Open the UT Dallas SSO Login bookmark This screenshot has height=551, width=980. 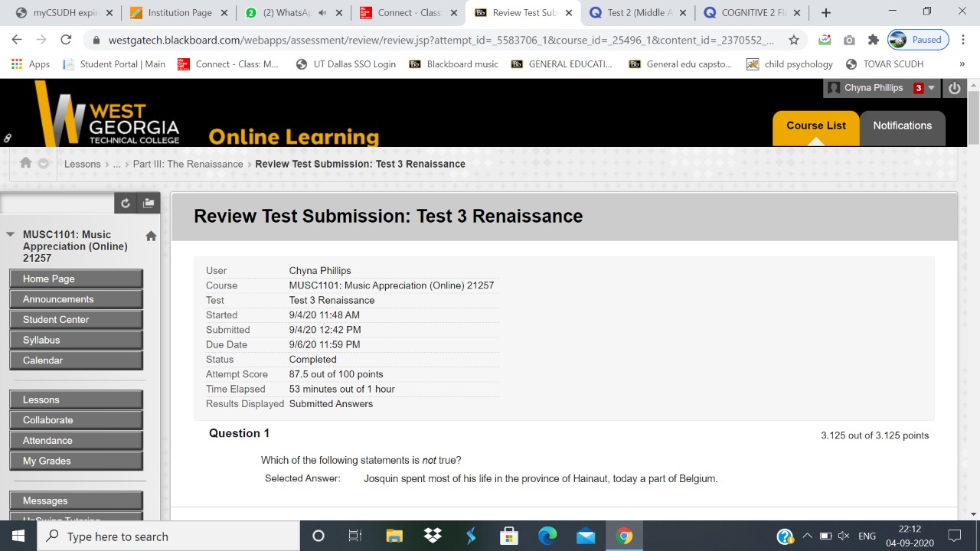[x=345, y=64]
